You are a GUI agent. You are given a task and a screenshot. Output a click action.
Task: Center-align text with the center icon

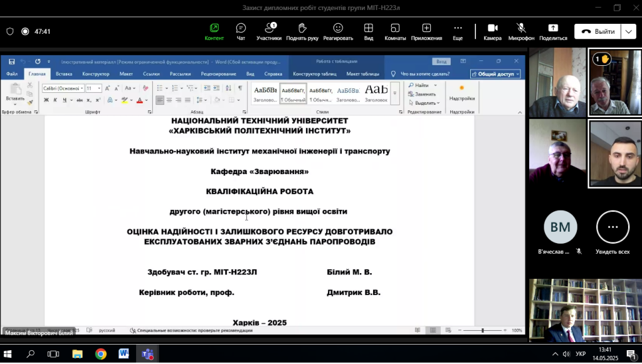tap(169, 100)
